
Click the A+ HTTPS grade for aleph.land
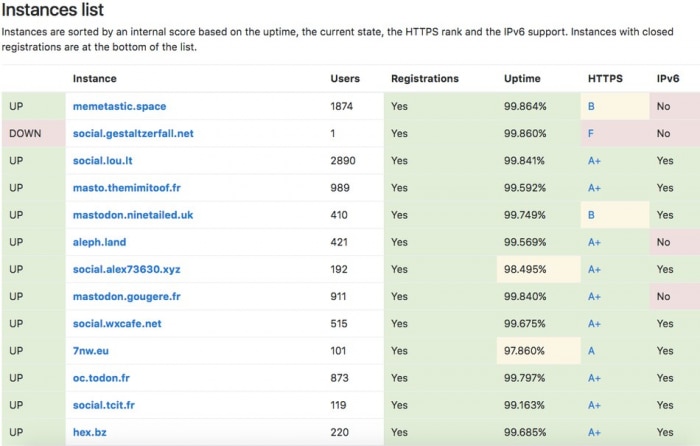coord(594,242)
